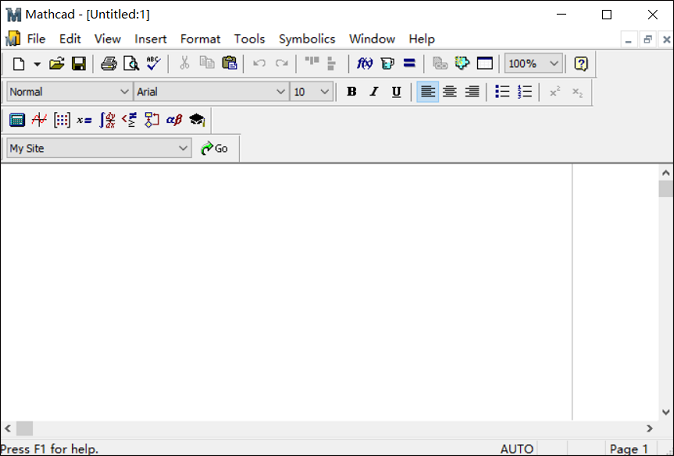Open the Evaluation toolbar

point(84,120)
